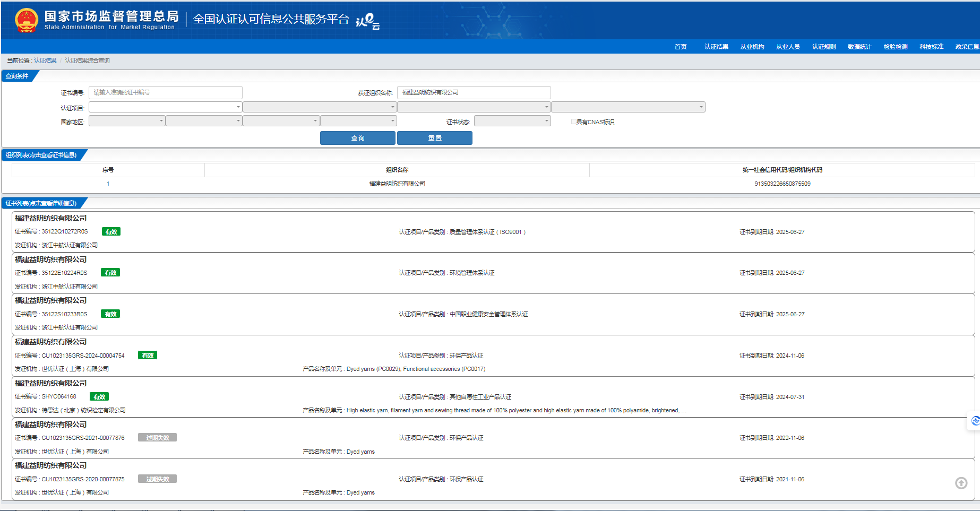Screen dimensions: 980x511
Task: Click the 序号 column header
Action: [108, 170]
